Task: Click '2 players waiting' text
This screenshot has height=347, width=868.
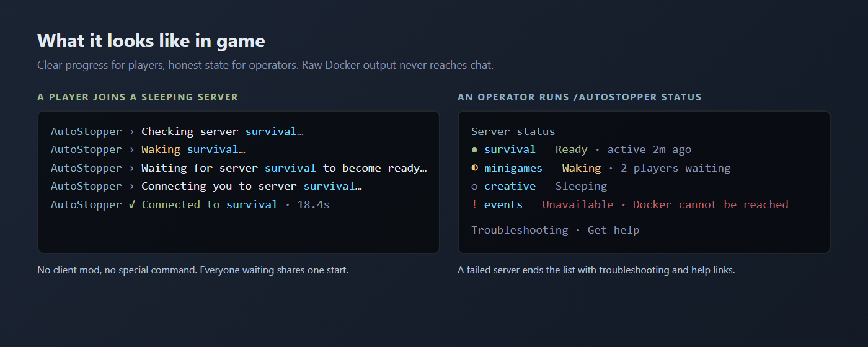Action: 675,168
